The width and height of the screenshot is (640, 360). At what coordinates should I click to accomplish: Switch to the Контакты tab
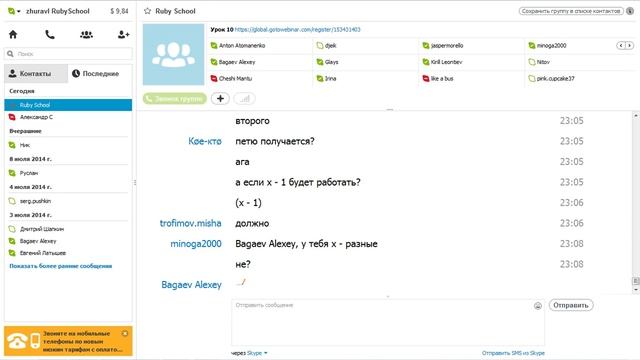[36, 73]
